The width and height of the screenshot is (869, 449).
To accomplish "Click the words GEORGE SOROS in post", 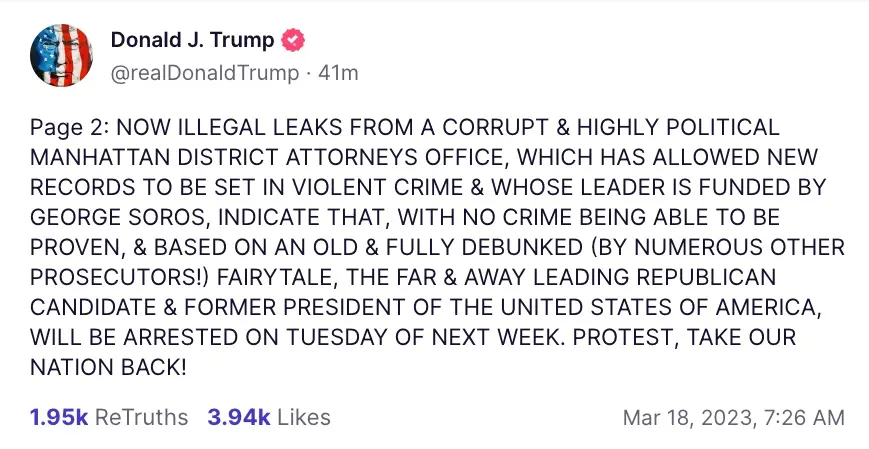I will point(120,217).
